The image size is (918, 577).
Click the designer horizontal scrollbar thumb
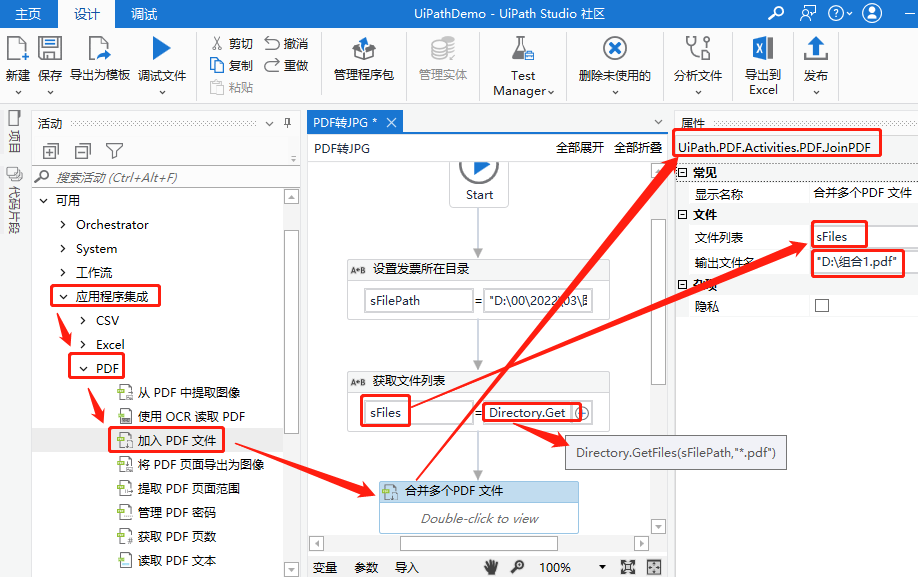coord(479,544)
